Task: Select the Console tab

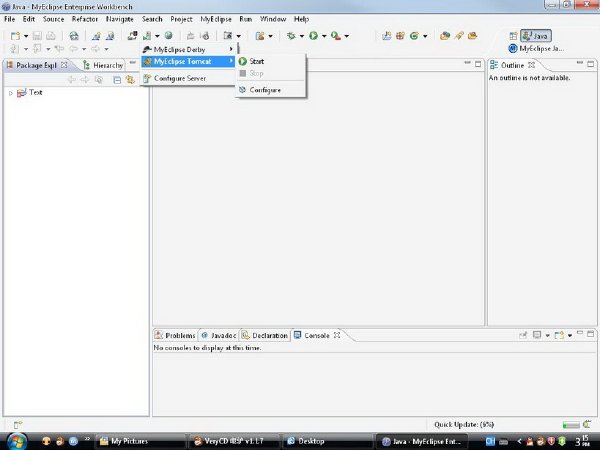Action: click(311, 336)
